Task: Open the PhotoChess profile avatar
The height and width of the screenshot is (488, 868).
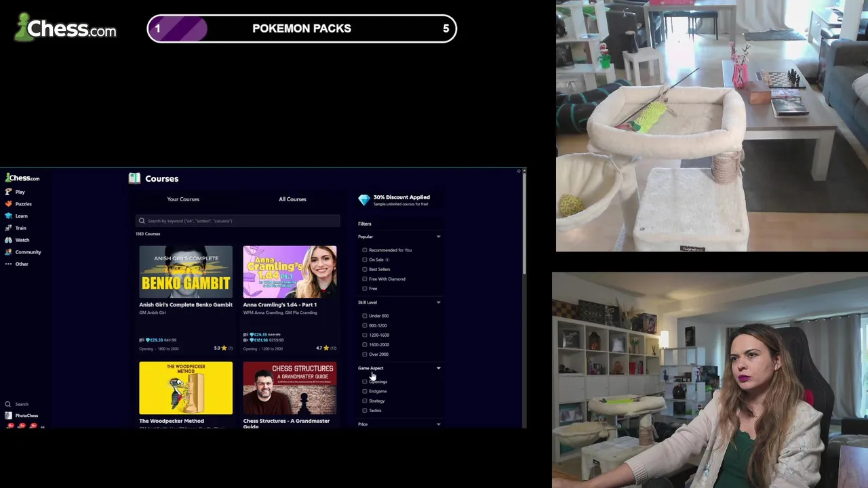Action: [8, 415]
